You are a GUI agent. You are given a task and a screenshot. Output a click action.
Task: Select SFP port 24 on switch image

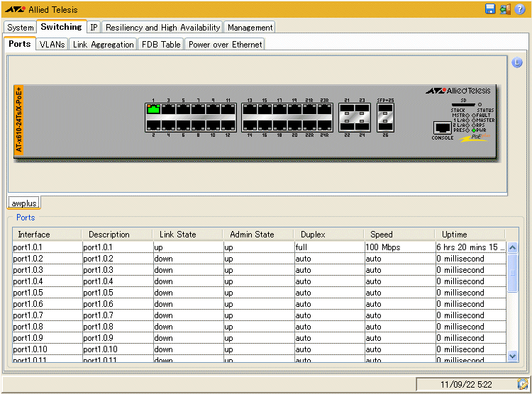point(362,126)
